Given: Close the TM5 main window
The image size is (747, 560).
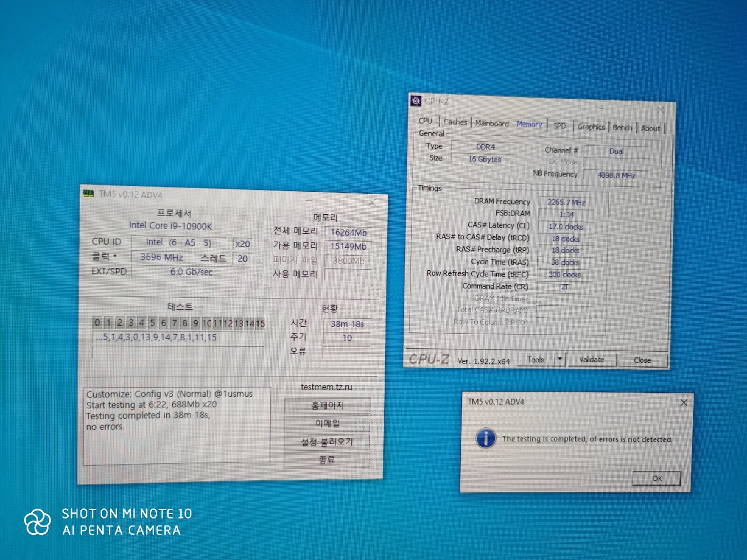Looking at the screenshot, I should click(x=372, y=202).
